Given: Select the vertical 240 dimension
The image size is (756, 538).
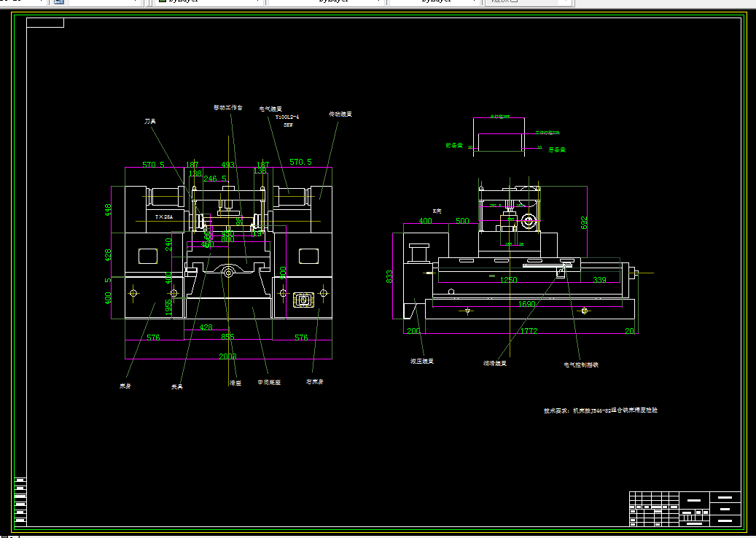Looking at the screenshot, I should tap(168, 244).
